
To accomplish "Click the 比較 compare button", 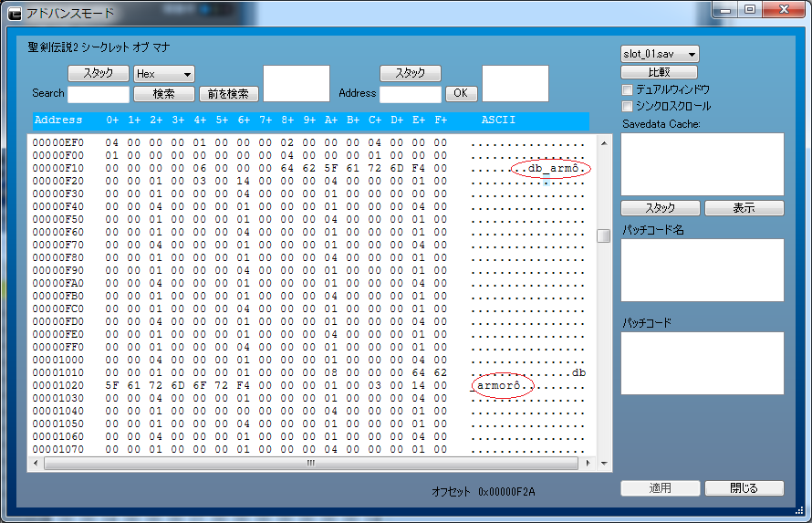I will pos(659,72).
